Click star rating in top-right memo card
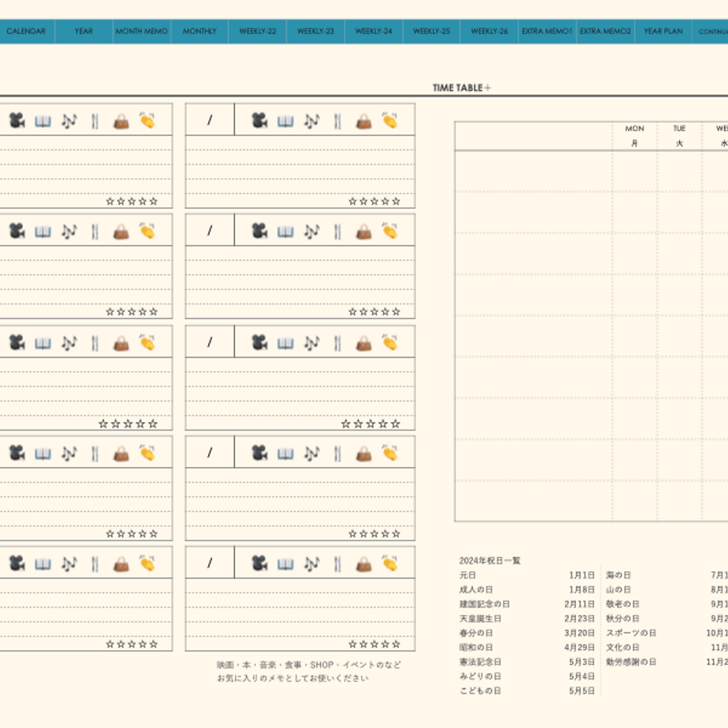Image resolution: width=728 pixels, height=728 pixels. (x=374, y=201)
